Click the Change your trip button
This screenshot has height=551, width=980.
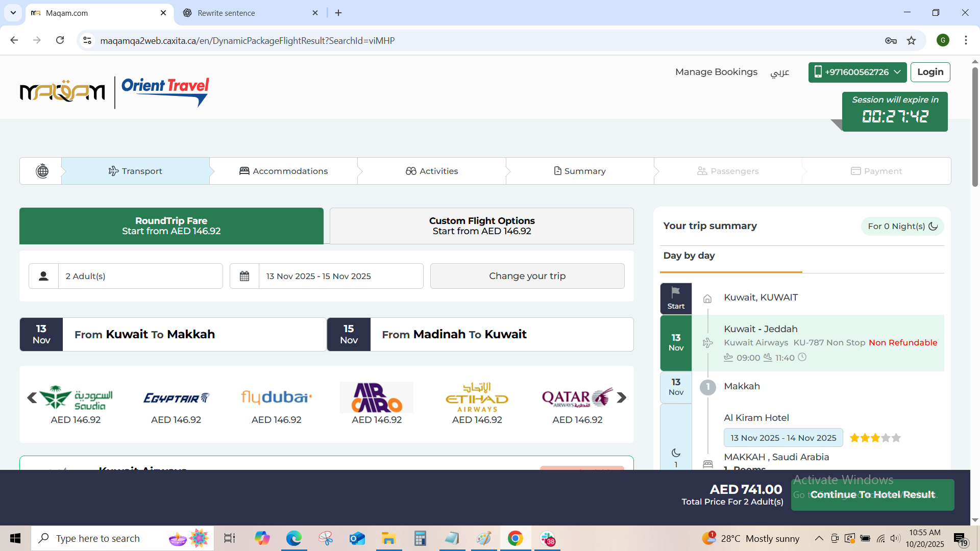527,276
